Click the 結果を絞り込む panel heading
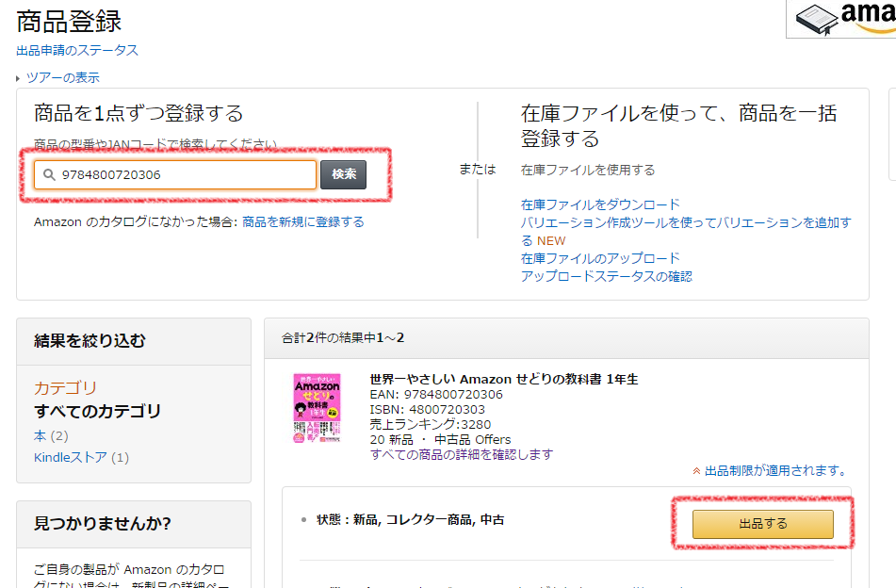This screenshot has width=896, height=588. tap(90, 340)
